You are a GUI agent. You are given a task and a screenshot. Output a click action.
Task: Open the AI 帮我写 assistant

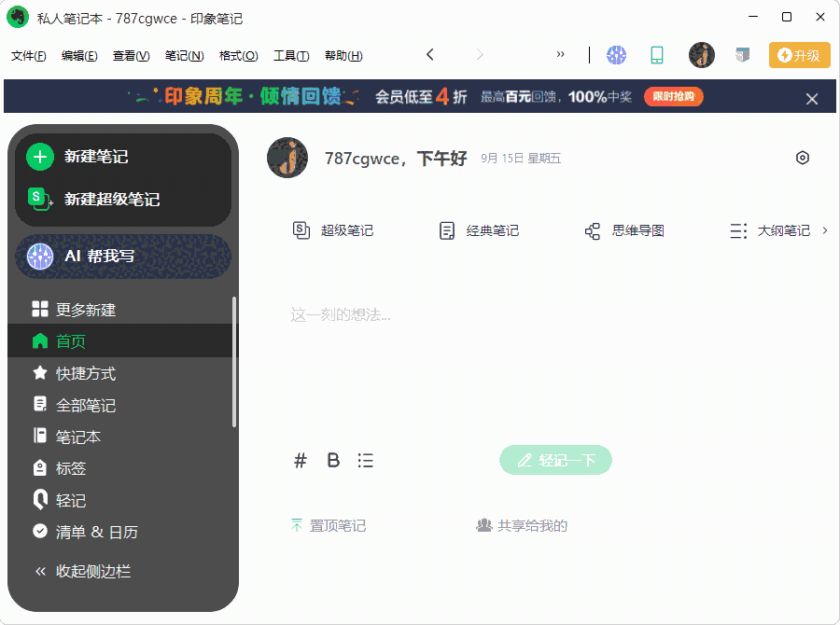click(123, 256)
